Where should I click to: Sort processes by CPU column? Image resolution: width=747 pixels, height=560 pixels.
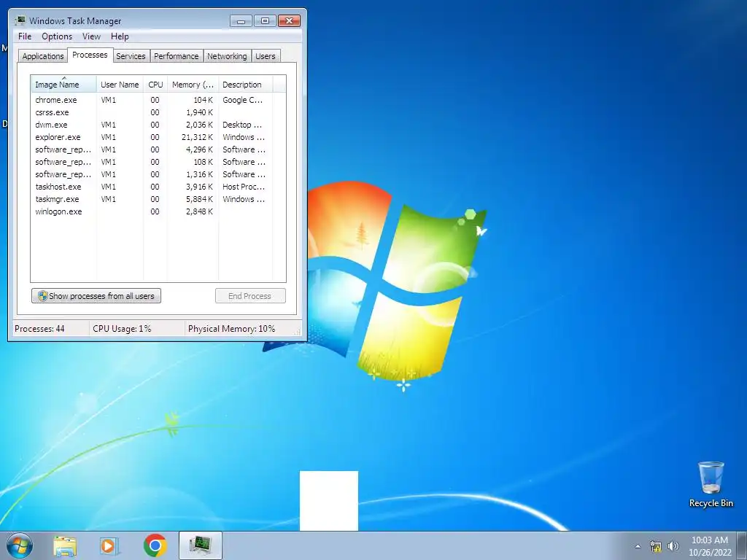coord(155,85)
